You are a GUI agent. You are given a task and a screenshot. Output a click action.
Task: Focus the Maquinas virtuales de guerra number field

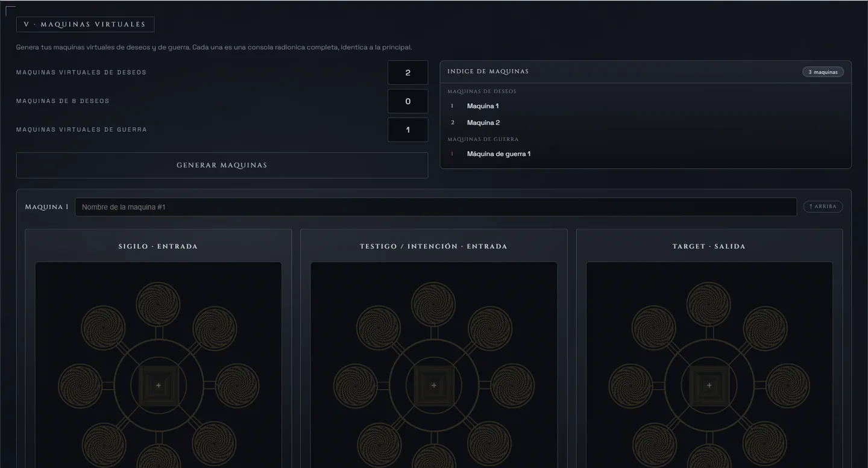pyautogui.click(x=407, y=129)
